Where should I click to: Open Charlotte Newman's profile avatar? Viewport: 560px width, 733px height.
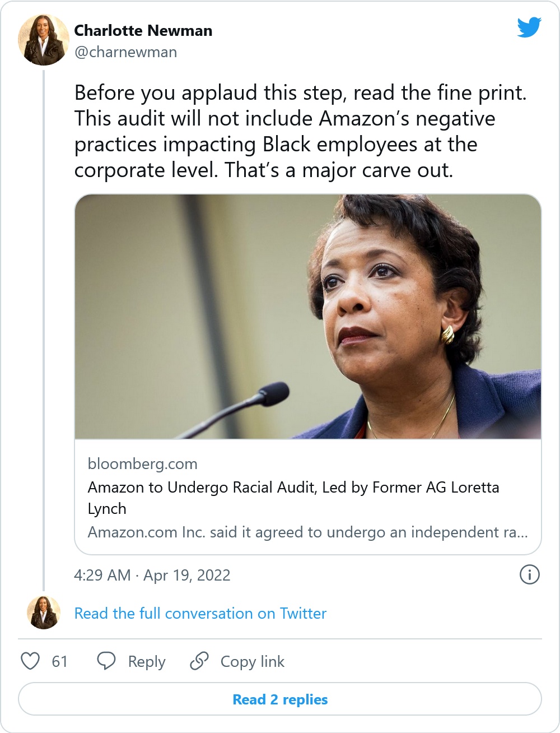tap(44, 40)
